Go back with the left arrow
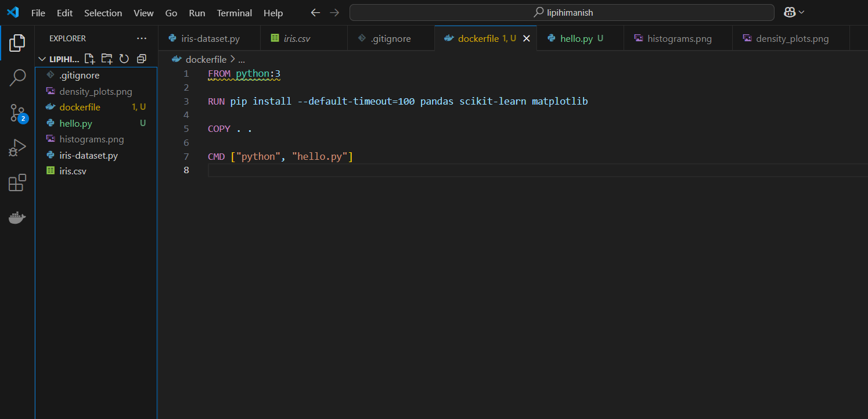Viewport: 868px width, 419px height. coord(315,13)
